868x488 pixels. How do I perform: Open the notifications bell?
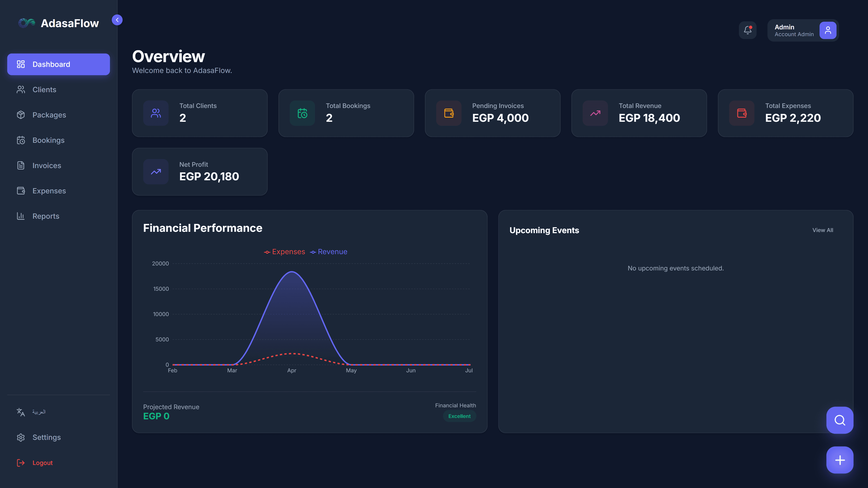tap(747, 30)
